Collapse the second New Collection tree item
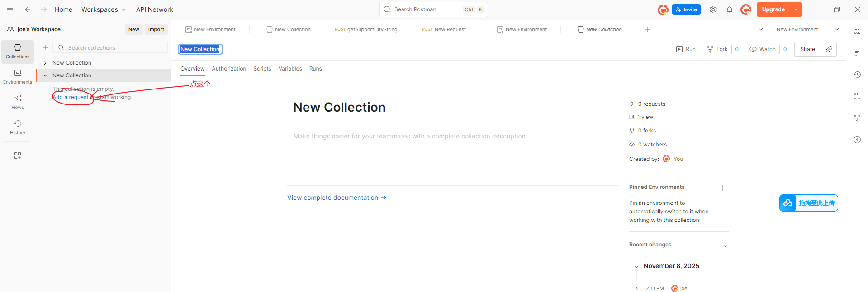 coord(45,75)
